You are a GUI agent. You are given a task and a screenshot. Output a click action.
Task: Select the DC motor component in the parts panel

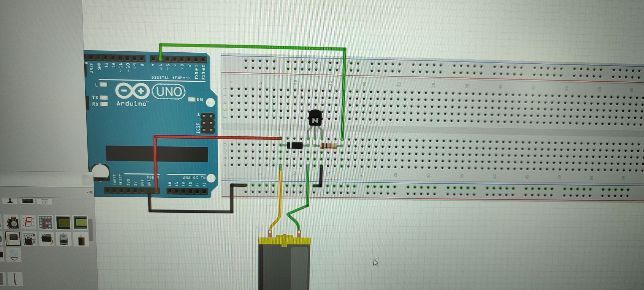click(13, 239)
